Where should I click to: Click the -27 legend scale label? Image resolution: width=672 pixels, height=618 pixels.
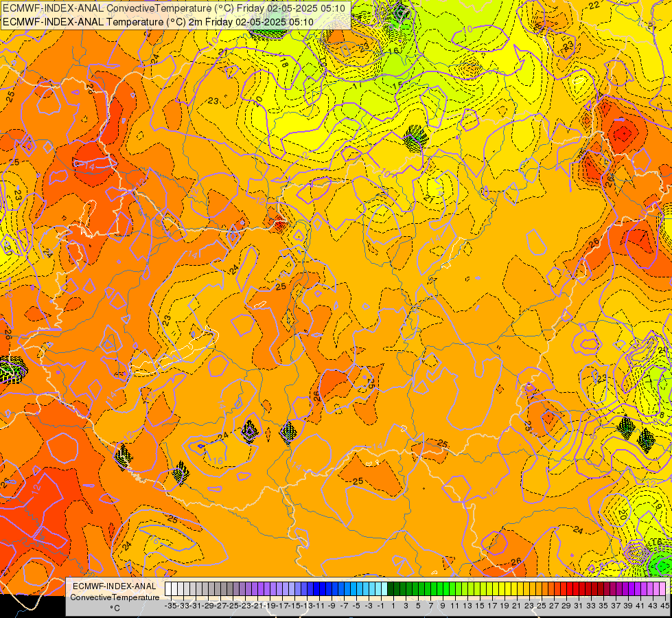coord(221,606)
